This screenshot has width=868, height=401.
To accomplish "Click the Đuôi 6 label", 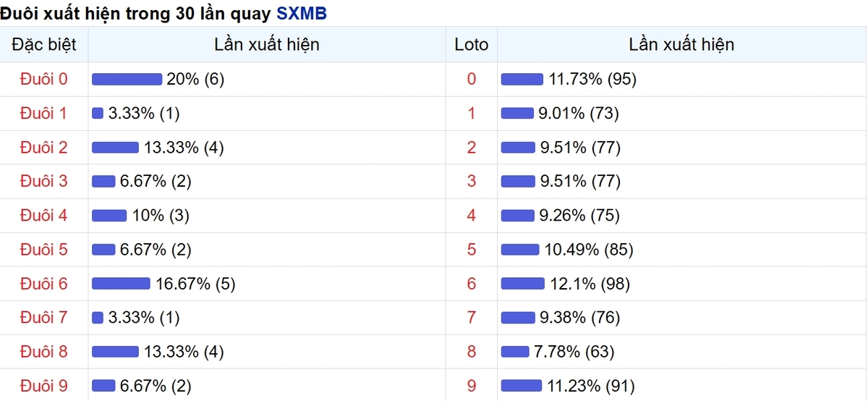I will tap(44, 283).
